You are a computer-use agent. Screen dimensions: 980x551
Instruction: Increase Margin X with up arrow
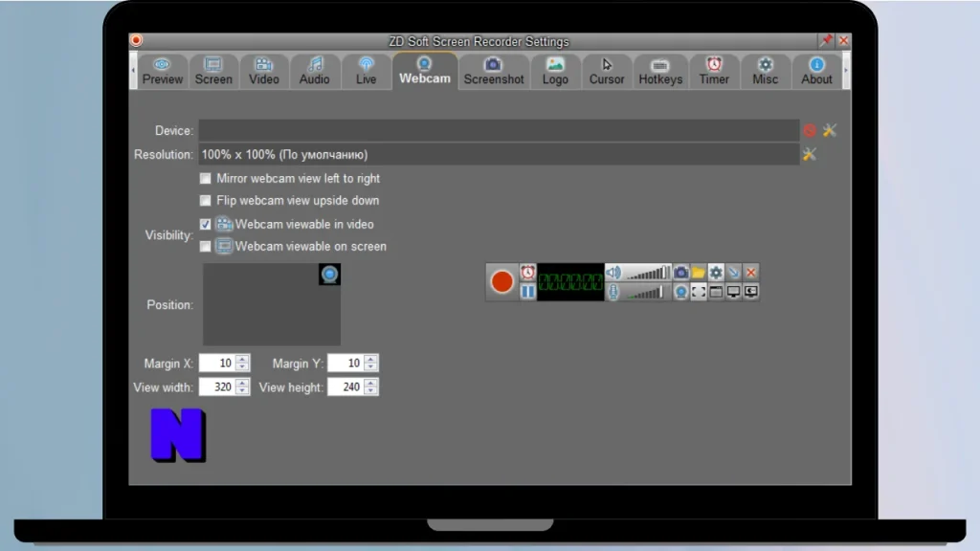(242, 359)
